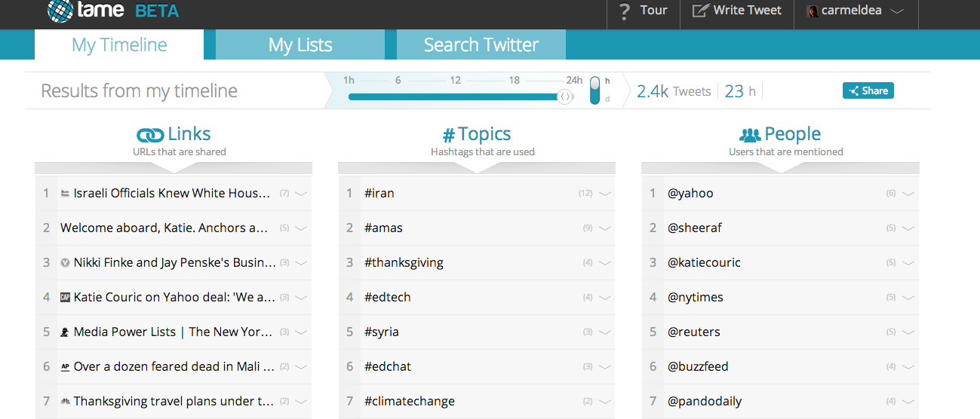Click the Links chain icon

coord(150,135)
